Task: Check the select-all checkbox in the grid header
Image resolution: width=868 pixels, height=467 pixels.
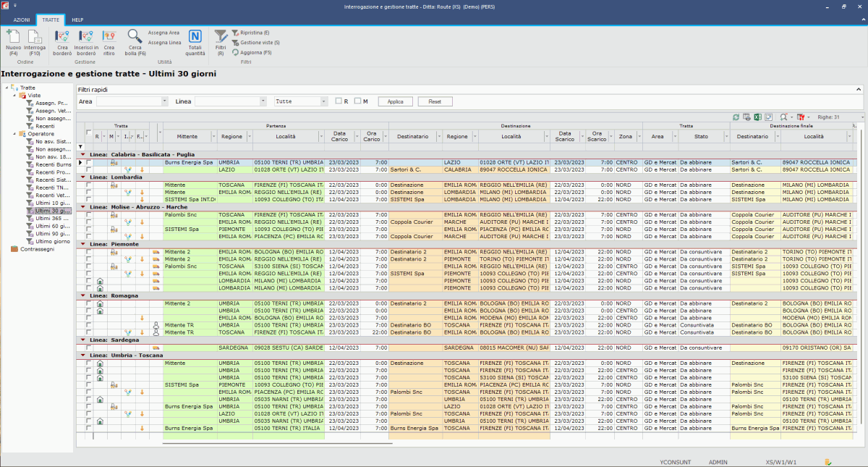Action: pos(88,133)
